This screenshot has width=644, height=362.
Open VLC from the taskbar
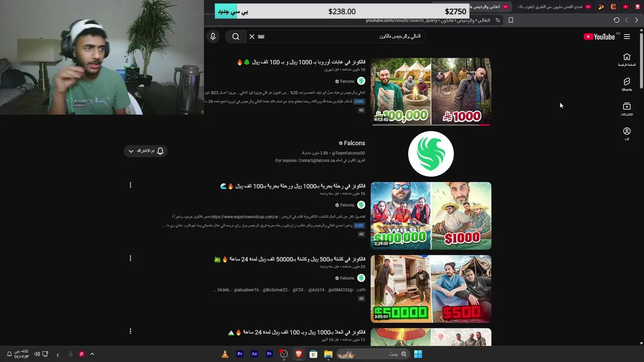click(x=225, y=354)
